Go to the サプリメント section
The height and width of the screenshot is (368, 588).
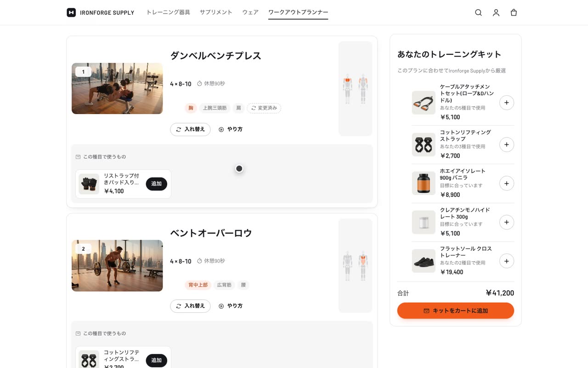pos(216,12)
